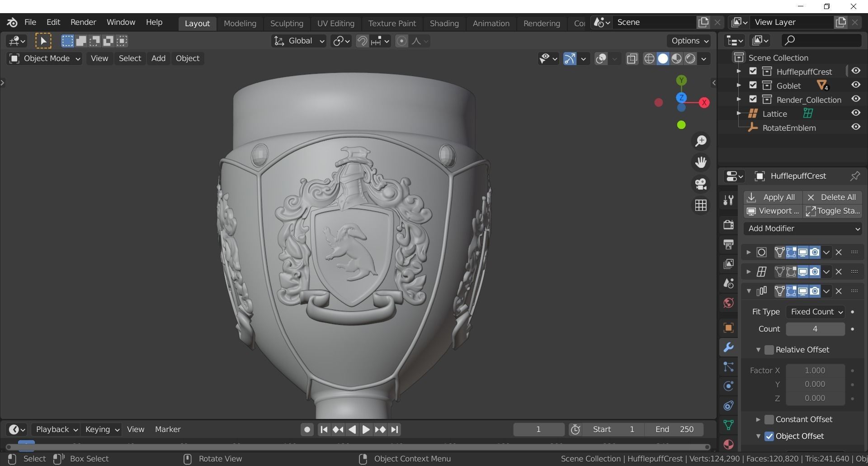
Task: Hide Lattice object eye icon
Action: (856, 113)
